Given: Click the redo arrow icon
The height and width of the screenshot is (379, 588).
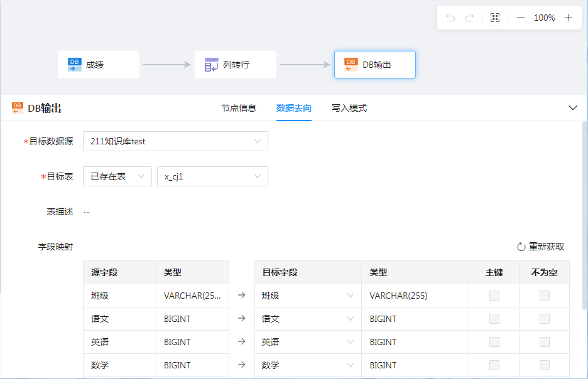Looking at the screenshot, I should [x=469, y=18].
